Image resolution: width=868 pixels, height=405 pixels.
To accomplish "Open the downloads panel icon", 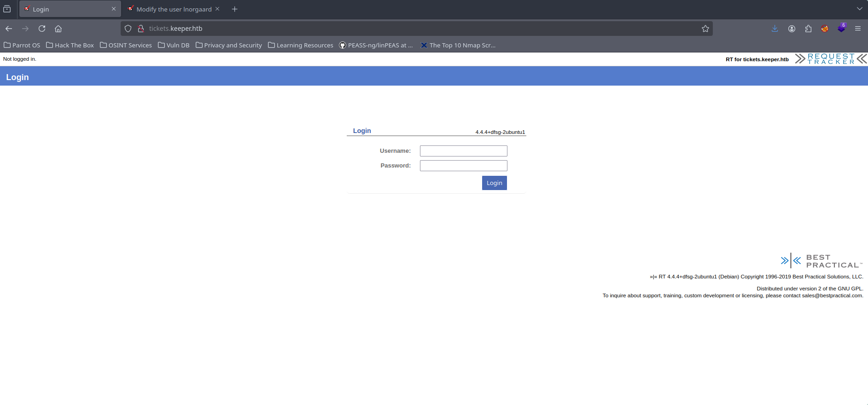I will [x=775, y=29].
